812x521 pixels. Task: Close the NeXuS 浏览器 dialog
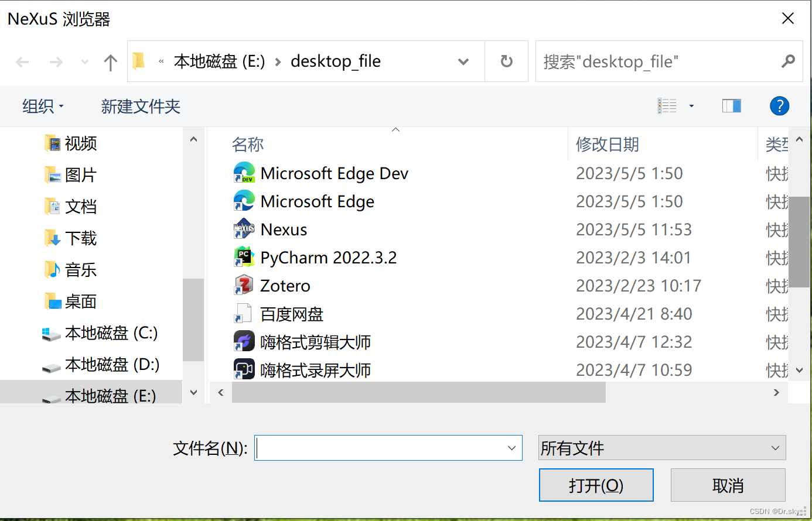(x=788, y=18)
